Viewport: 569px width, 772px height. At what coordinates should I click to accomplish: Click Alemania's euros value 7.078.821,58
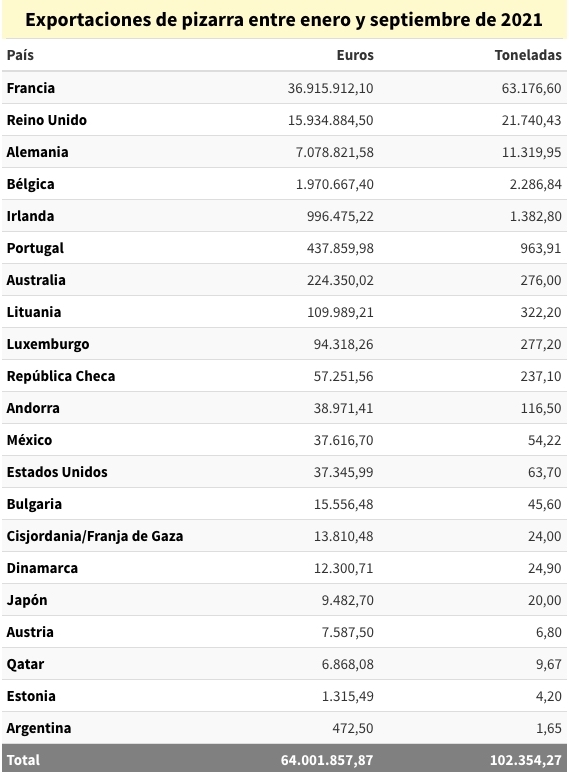[335, 152]
